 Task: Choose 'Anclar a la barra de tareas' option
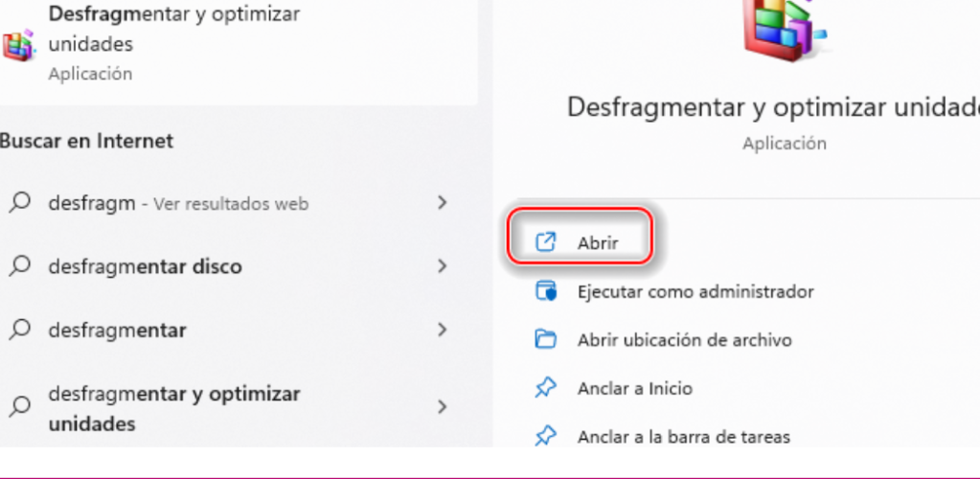point(683,437)
